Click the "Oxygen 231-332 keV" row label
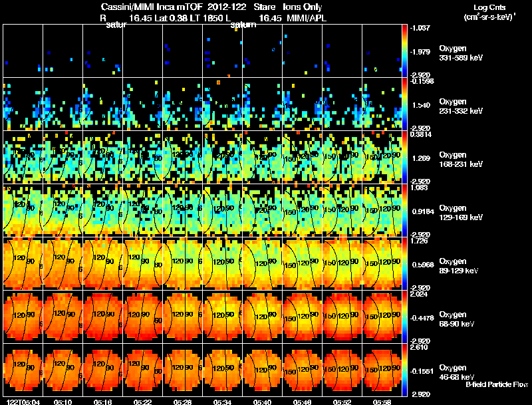This screenshot has height=405, width=532. (x=461, y=106)
